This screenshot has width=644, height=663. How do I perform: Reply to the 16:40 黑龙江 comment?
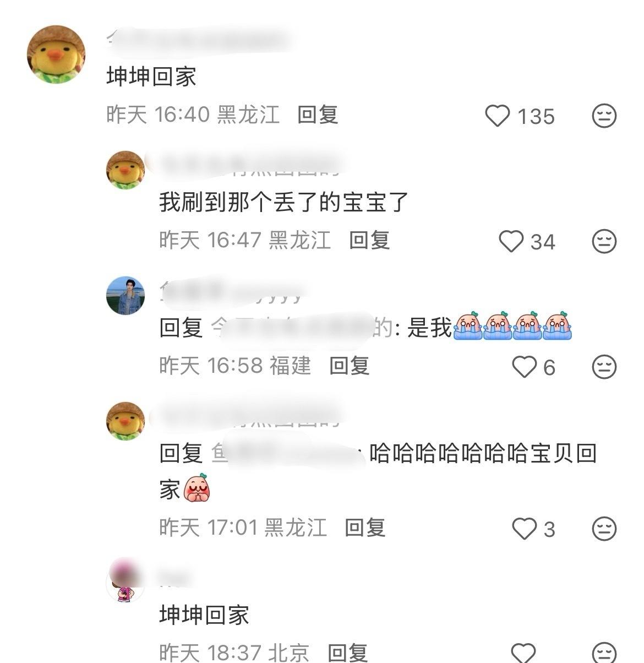318,115
